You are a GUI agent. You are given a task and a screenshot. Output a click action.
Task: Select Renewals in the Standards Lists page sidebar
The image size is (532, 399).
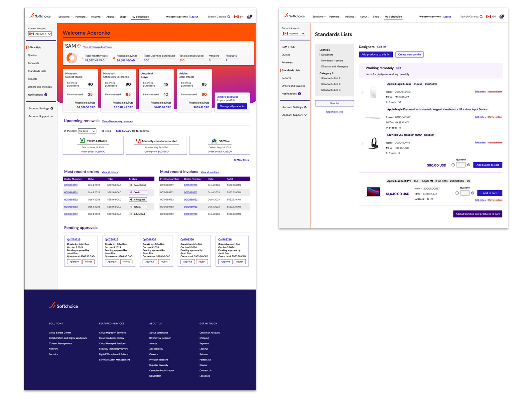[x=287, y=63]
